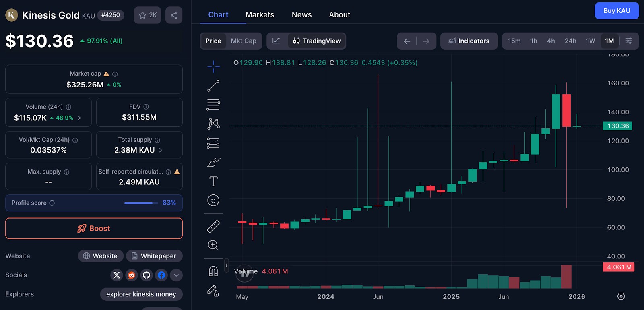Click the Profile score progress bar

tap(141, 203)
